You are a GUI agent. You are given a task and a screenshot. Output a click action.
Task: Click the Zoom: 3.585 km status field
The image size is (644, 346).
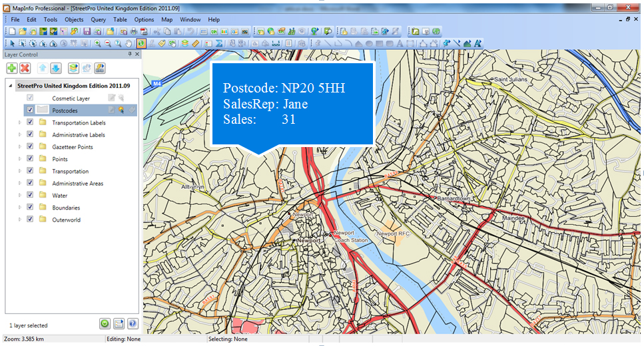53,339
